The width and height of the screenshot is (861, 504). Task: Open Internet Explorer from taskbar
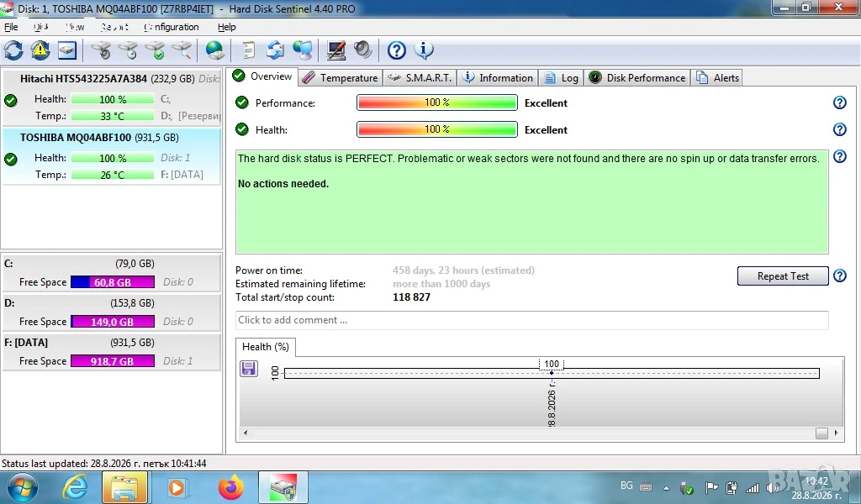(x=75, y=487)
